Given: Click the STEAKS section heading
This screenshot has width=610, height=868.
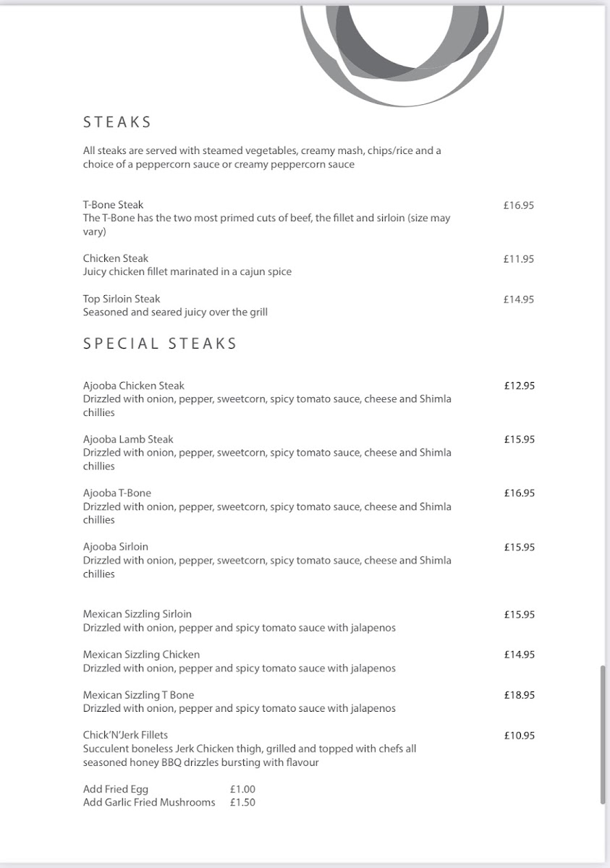Looking at the screenshot, I should [x=117, y=122].
